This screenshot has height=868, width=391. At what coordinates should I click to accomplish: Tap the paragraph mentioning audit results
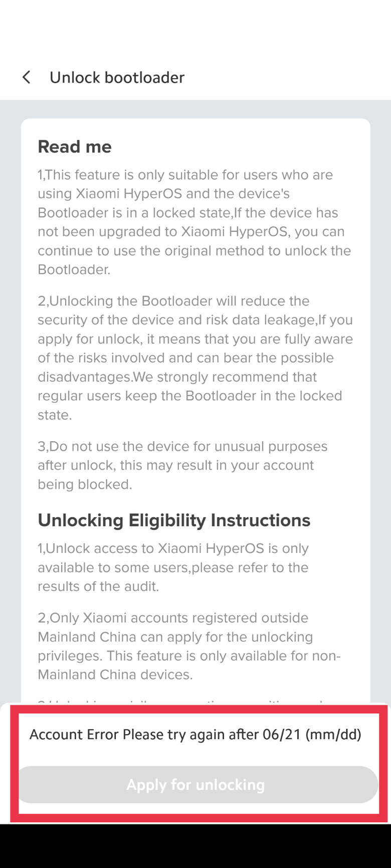point(173,567)
